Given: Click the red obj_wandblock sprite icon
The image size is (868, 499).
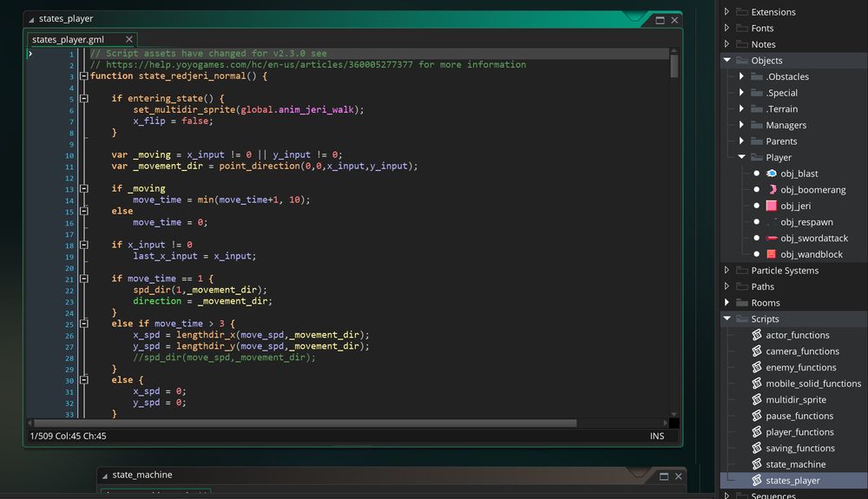Looking at the screenshot, I should (771, 254).
